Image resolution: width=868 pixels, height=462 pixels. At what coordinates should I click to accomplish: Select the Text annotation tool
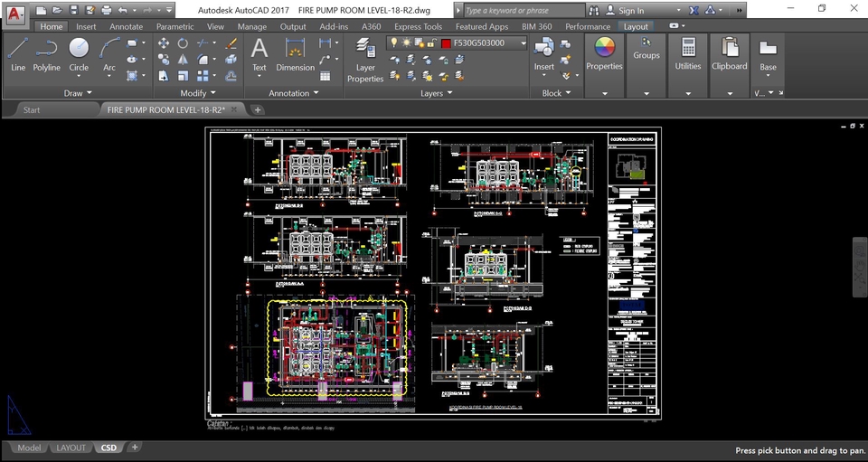tap(259, 54)
